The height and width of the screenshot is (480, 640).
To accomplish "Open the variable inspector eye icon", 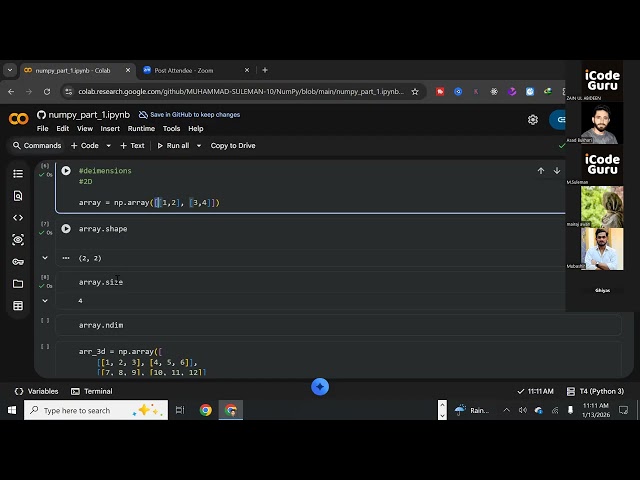I will pyautogui.click(x=18, y=240).
